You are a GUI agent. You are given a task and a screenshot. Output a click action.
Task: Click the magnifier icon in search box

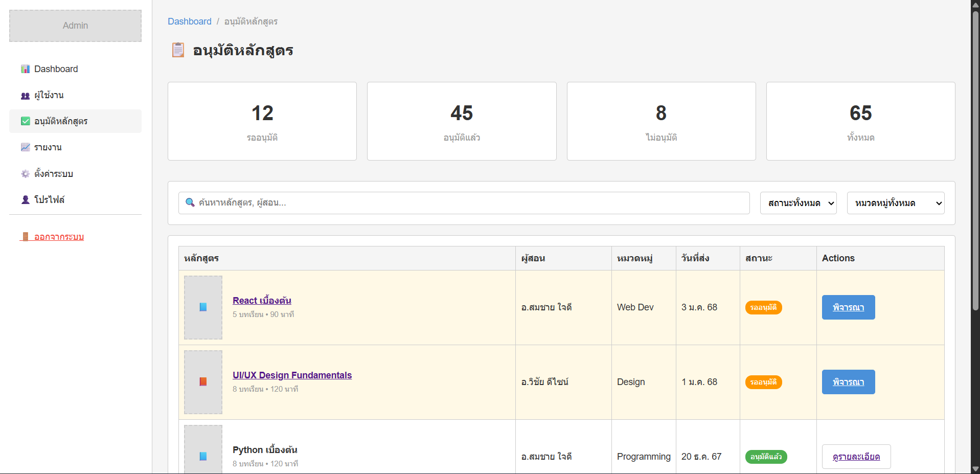tap(190, 202)
